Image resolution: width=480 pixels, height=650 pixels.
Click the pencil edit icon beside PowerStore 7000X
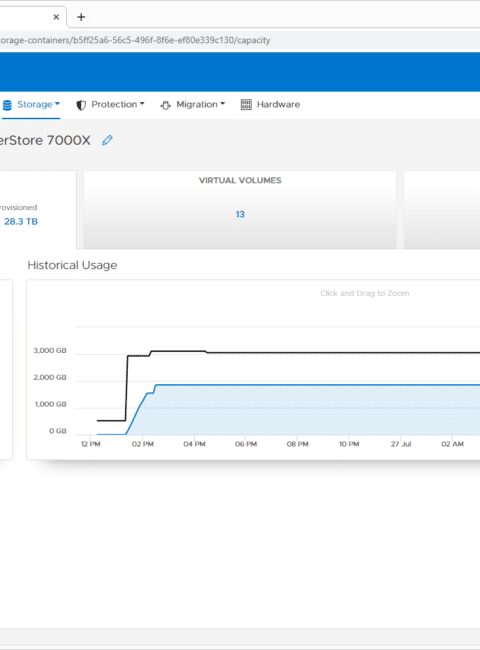tap(107, 140)
